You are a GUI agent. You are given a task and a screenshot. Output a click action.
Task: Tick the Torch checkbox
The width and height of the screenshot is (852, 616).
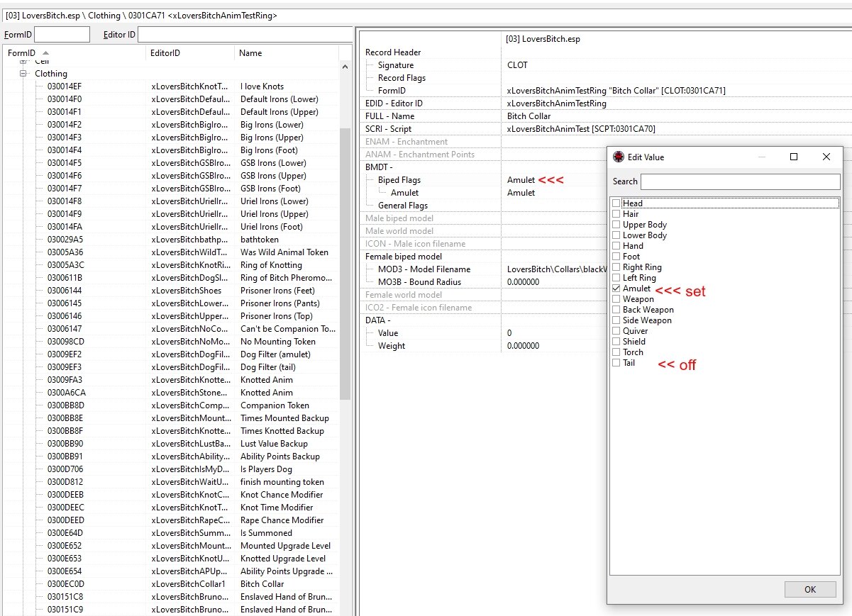tap(616, 352)
